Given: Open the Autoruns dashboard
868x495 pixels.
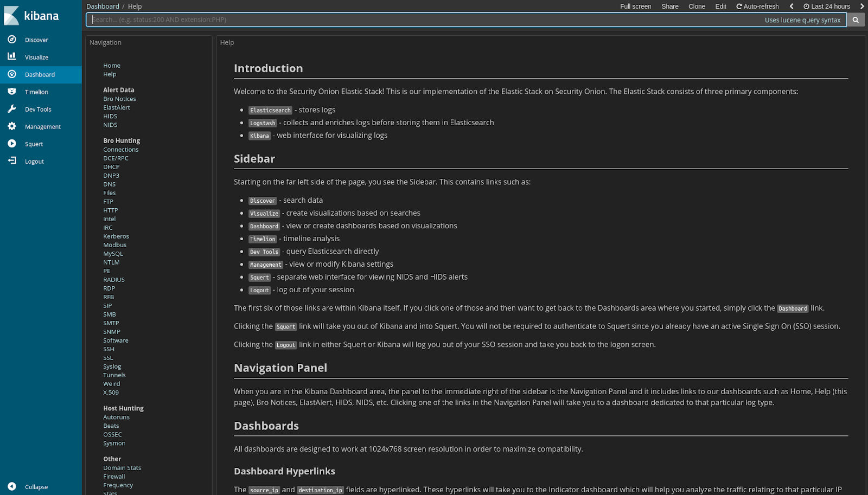Looking at the screenshot, I should coord(116,417).
